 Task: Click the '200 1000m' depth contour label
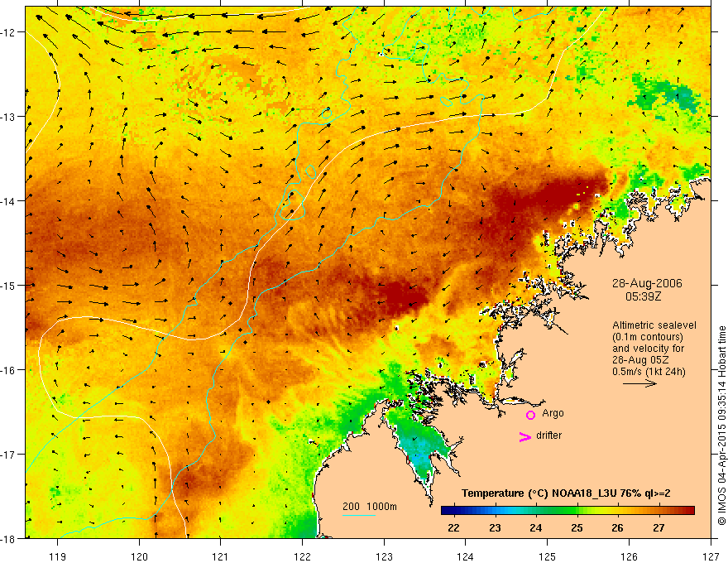pyautogui.click(x=370, y=507)
